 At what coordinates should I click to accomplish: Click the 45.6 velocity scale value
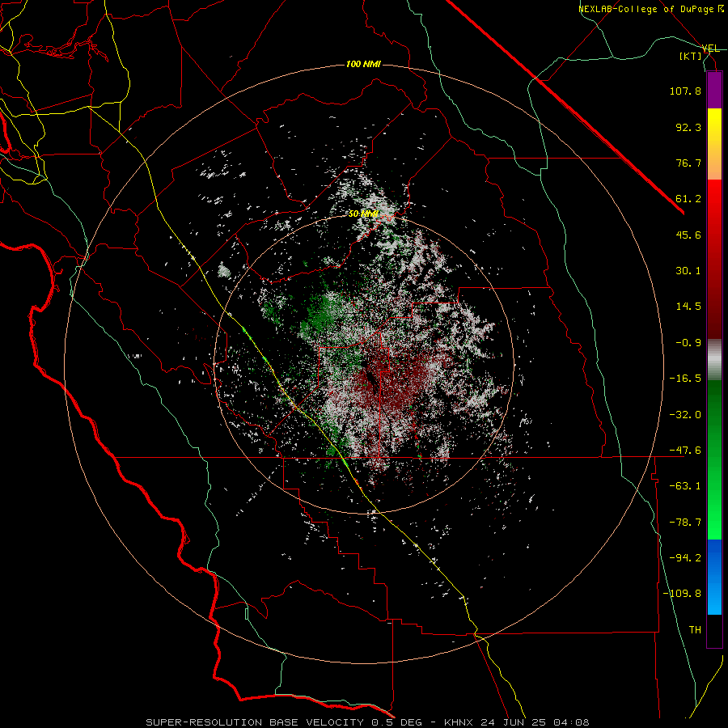point(688,235)
